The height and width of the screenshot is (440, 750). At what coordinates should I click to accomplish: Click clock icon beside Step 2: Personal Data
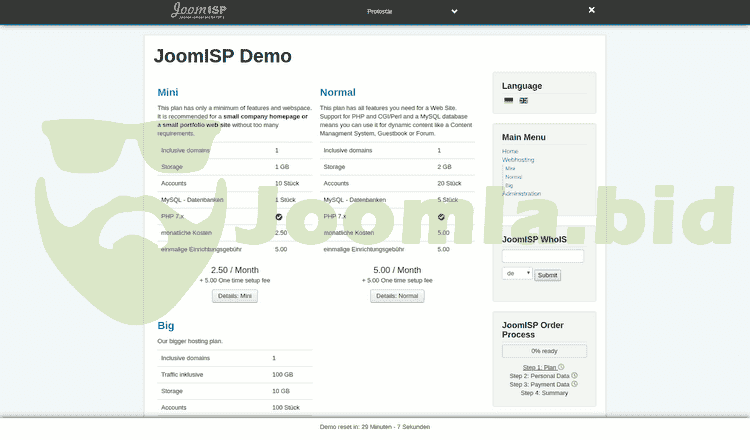574,376
